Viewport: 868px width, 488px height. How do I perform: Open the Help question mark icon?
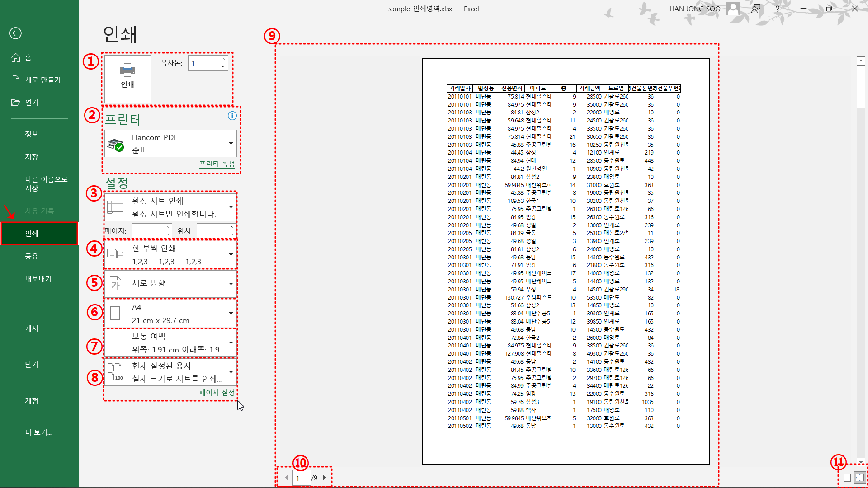[778, 9]
